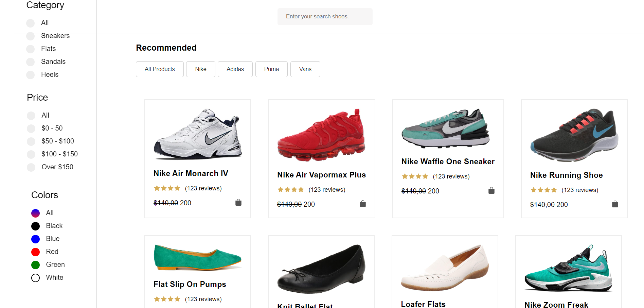Click reviews count under Nike Air Monarch IV

coord(203,188)
